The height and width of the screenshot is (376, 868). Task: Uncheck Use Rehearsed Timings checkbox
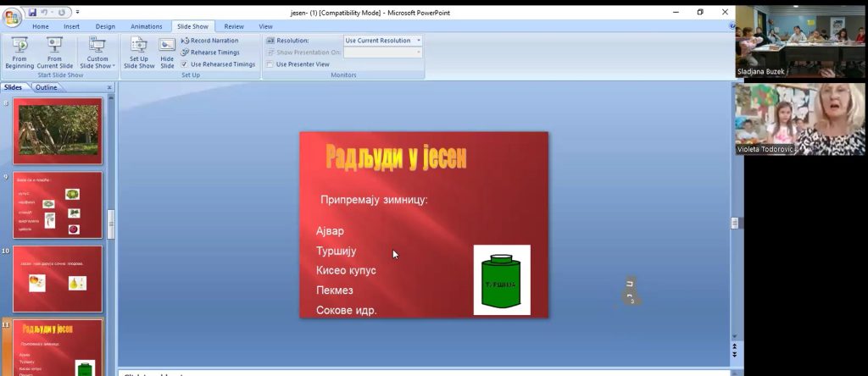coord(185,64)
